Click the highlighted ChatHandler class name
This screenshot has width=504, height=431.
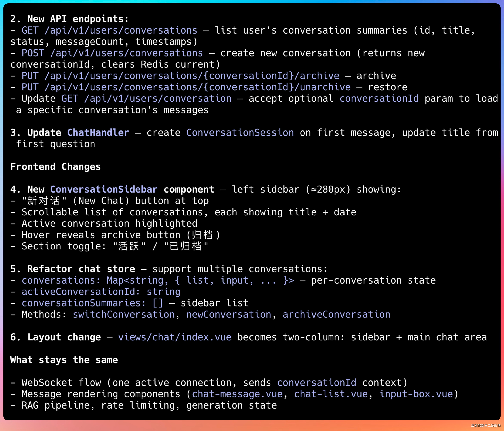tap(98, 133)
